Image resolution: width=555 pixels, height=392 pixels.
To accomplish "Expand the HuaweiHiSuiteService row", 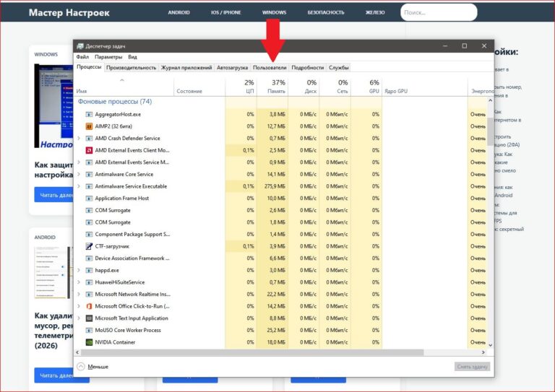I will tap(79, 282).
